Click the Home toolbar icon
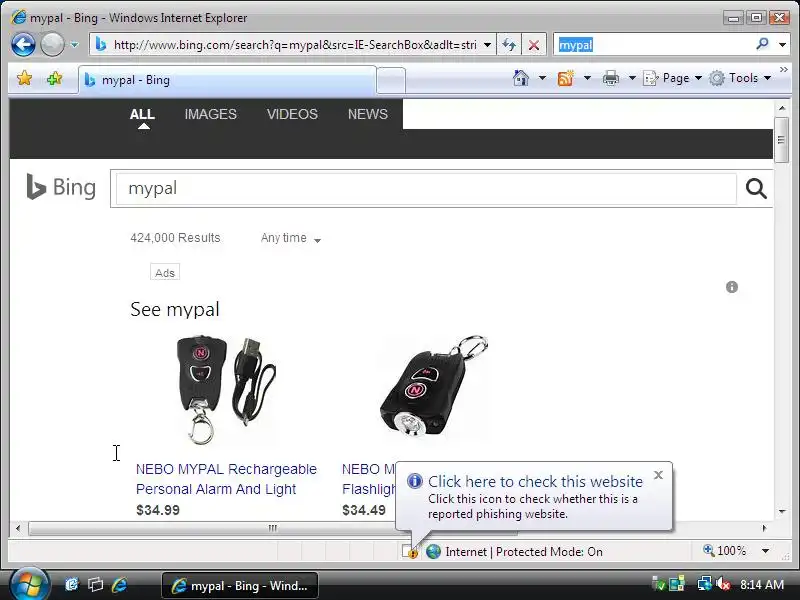This screenshot has height=600, width=800. pyautogui.click(x=521, y=78)
